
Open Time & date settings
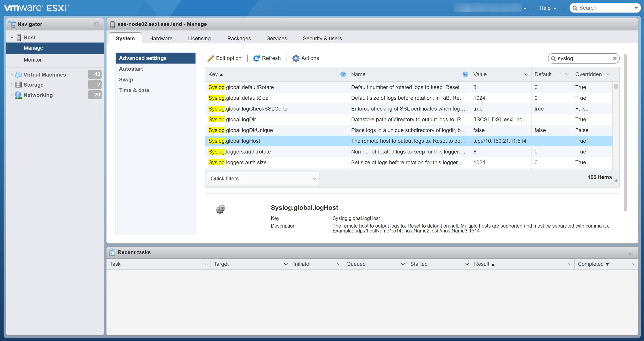pyautogui.click(x=134, y=90)
